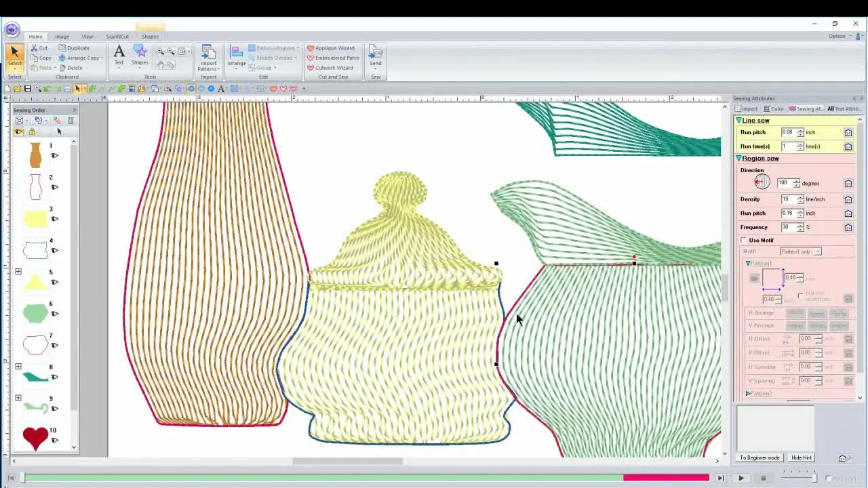The image size is (868, 488).
Task: Toggle visibility eye of object 4
Action: point(54,251)
